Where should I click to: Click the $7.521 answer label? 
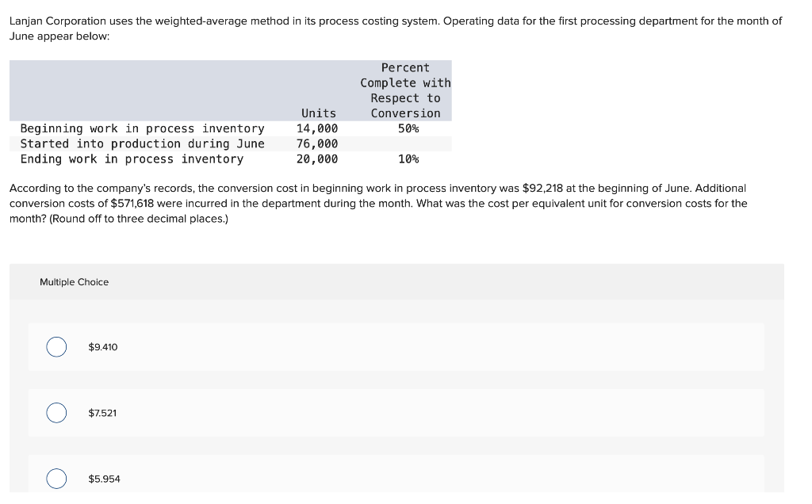coord(101,412)
